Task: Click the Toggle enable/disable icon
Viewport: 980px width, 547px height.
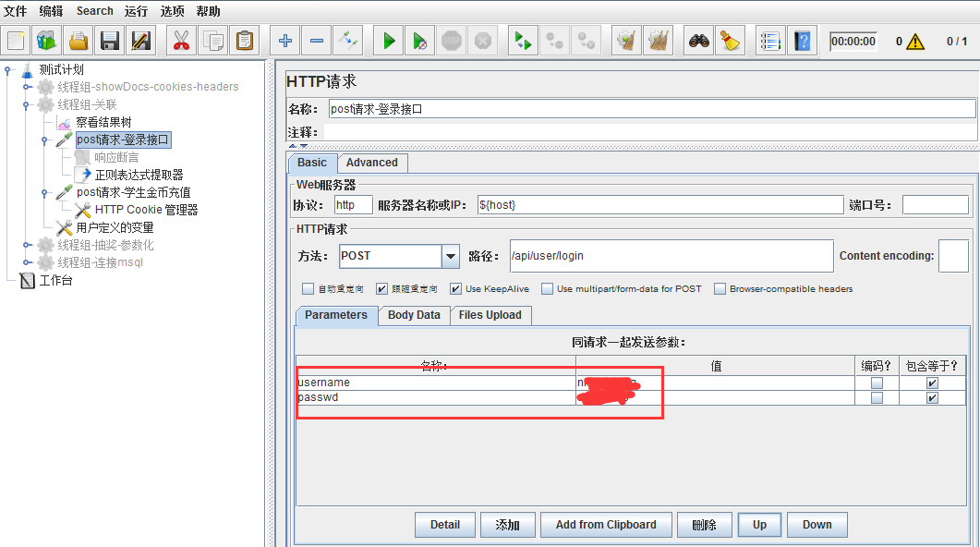Action: [348, 42]
